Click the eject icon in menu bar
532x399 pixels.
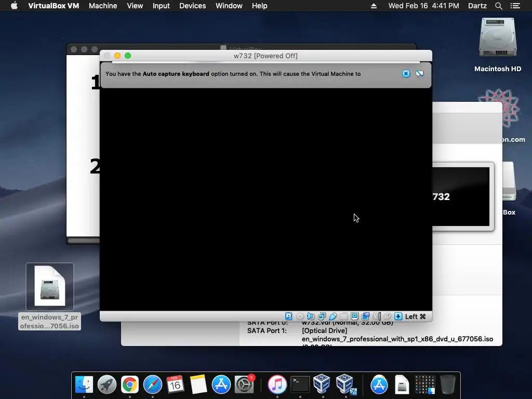tap(374, 6)
